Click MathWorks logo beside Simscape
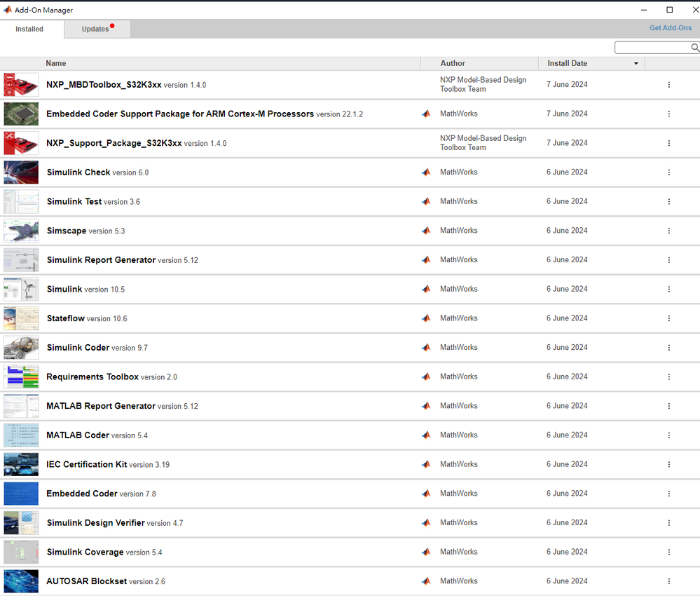Screen dimensions: 700x603 [x=426, y=231]
